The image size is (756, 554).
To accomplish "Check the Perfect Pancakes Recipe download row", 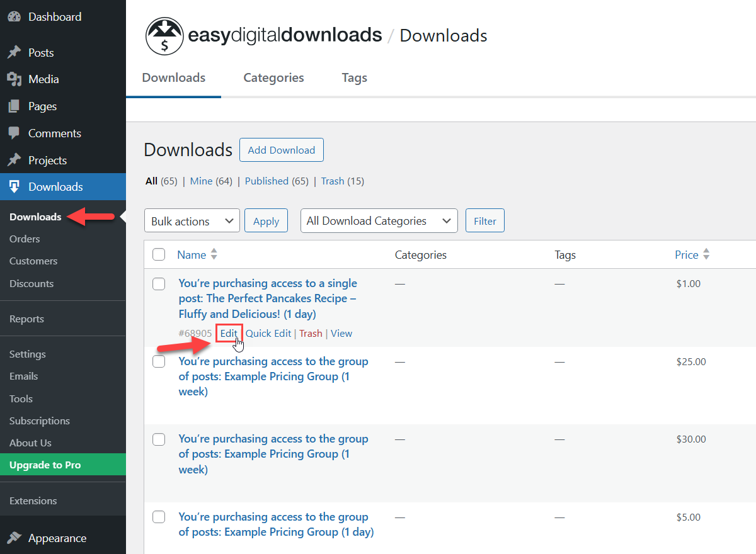I will (159, 284).
